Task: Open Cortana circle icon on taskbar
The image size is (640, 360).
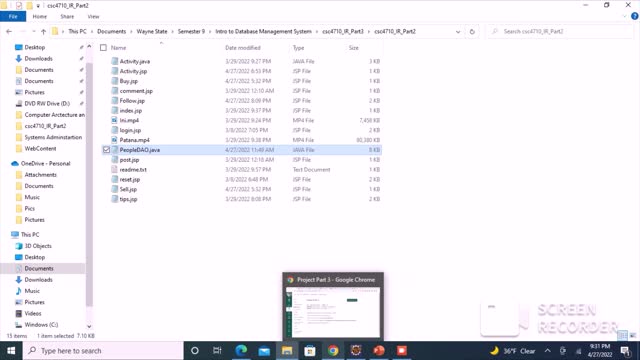Action: pos(195,351)
